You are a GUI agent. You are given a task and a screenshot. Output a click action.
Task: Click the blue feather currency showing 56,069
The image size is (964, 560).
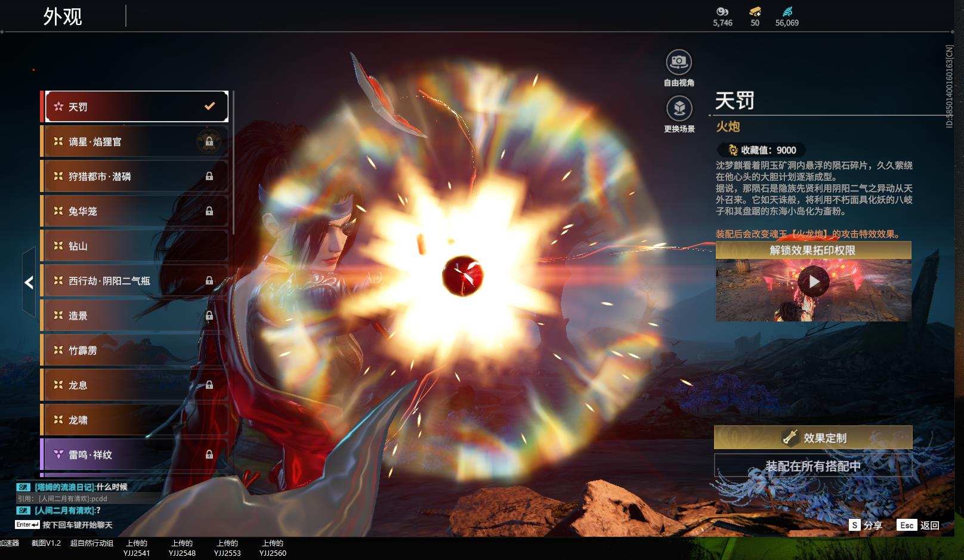point(787,11)
